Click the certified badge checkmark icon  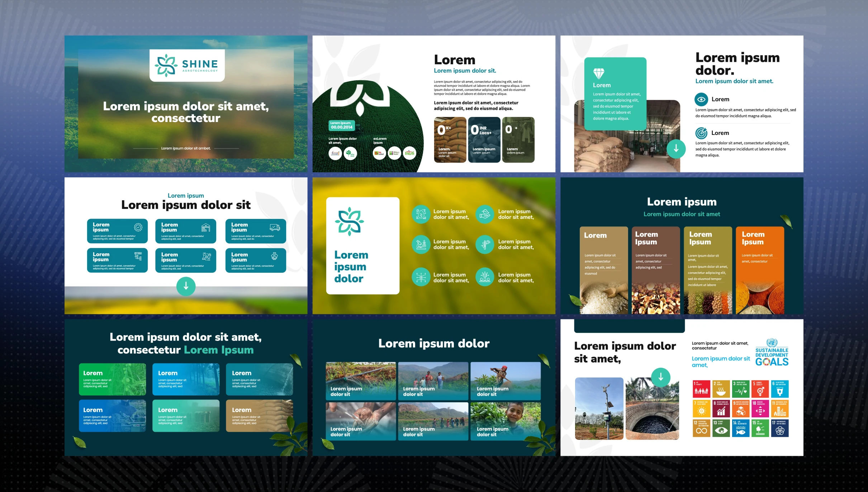(138, 227)
